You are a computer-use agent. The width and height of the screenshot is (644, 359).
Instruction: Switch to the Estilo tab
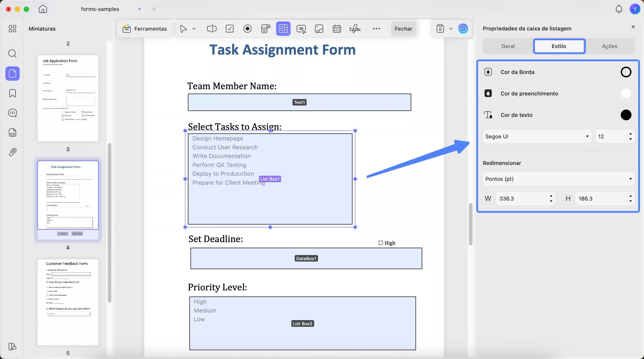pyautogui.click(x=559, y=46)
